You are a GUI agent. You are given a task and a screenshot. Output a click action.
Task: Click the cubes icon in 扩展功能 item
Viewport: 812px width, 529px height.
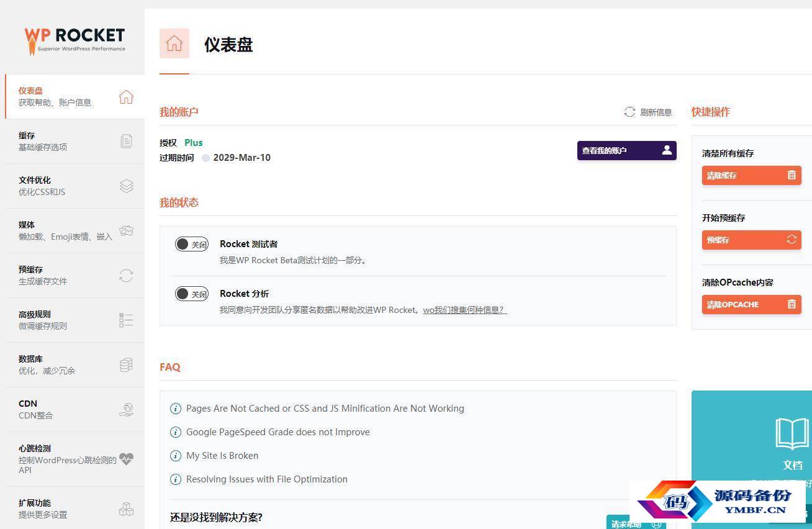point(126,509)
